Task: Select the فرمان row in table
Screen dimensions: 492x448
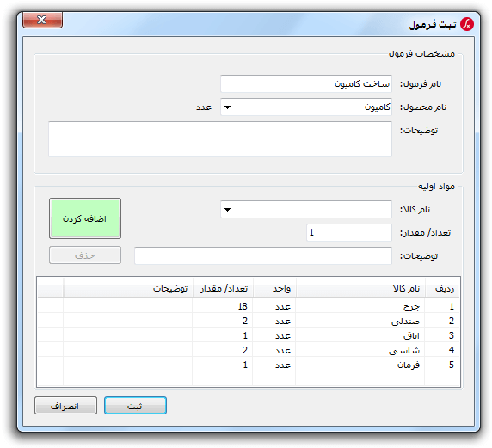Action: (x=249, y=365)
